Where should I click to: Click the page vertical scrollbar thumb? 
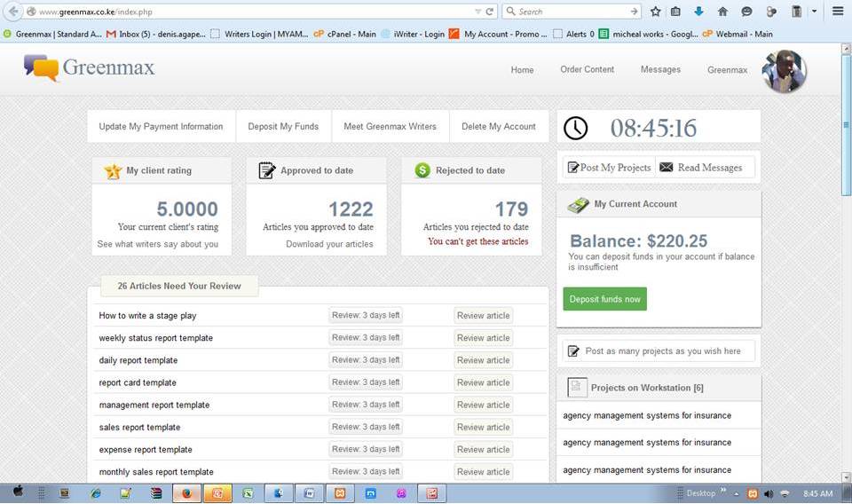click(x=846, y=125)
